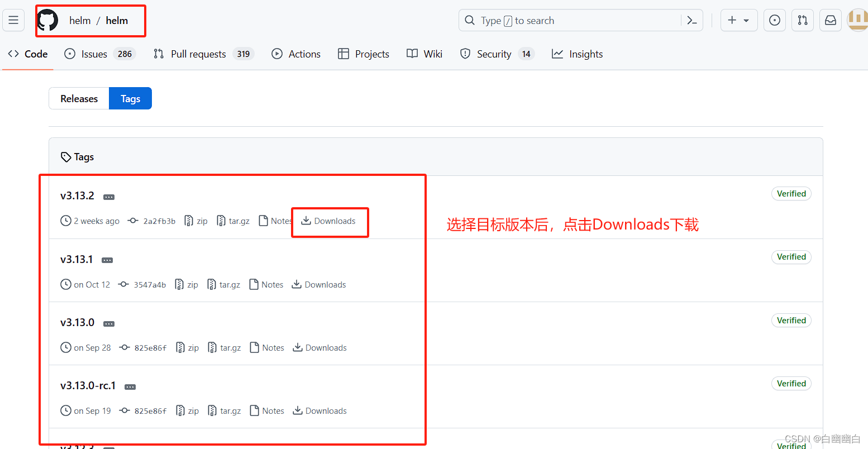The width and height of the screenshot is (868, 449).
Task: Go to the helm repository name link
Action: point(117,21)
